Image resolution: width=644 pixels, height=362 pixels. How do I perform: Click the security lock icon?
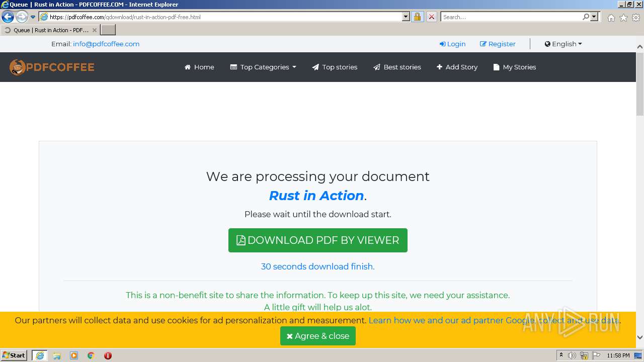[x=417, y=17]
